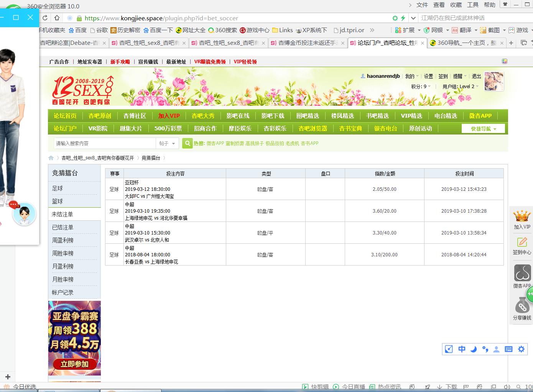Open IME toolbar settings gear
The height and width of the screenshot is (392, 533).
521,349
